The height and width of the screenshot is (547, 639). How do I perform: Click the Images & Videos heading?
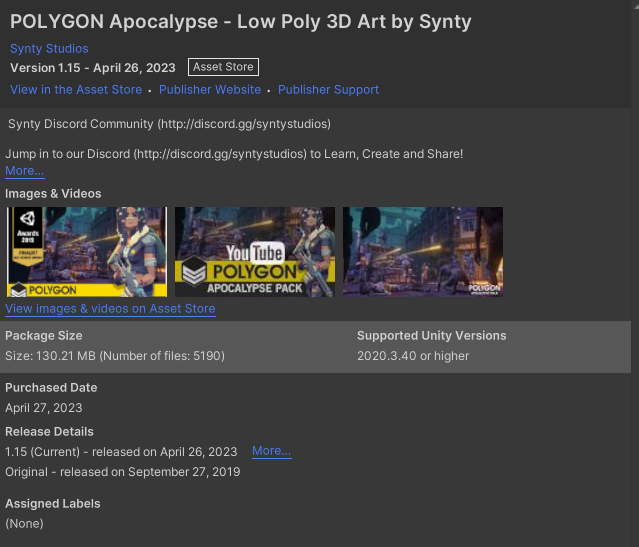pos(53,194)
